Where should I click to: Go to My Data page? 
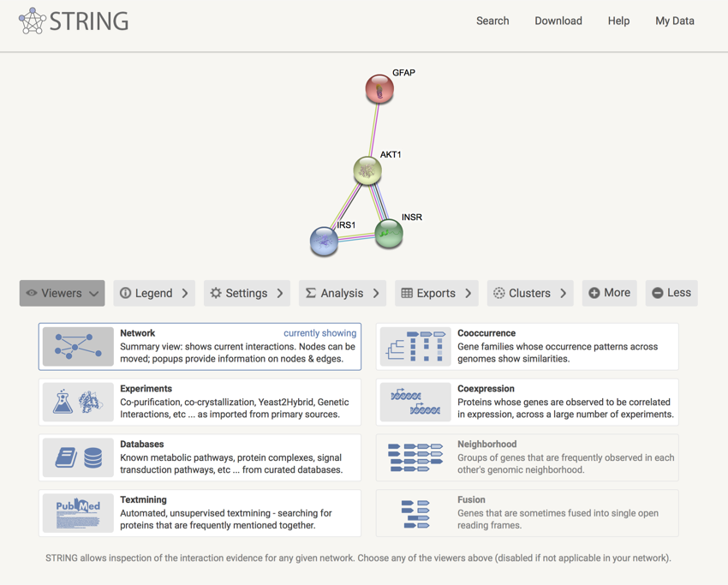[675, 21]
